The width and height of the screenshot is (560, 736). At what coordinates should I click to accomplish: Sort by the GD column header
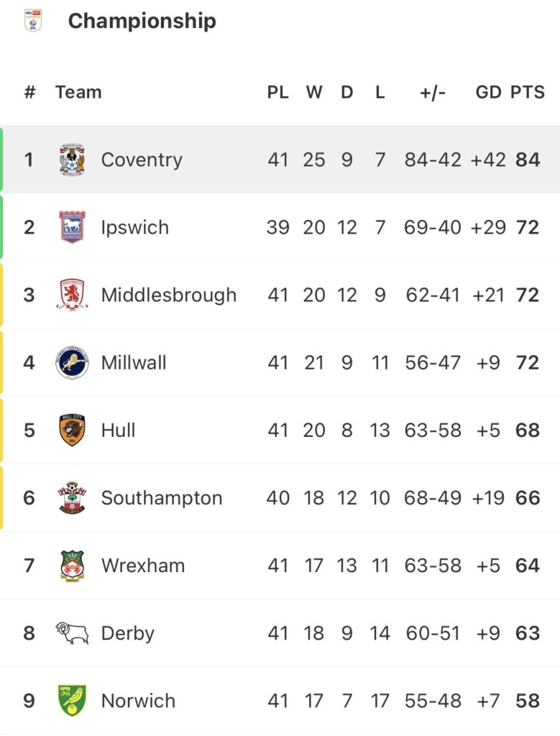tap(488, 92)
